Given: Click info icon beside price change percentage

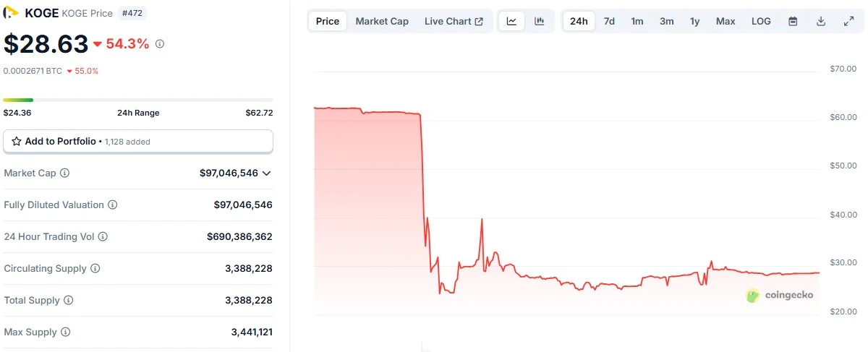Looking at the screenshot, I should coord(160,44).
